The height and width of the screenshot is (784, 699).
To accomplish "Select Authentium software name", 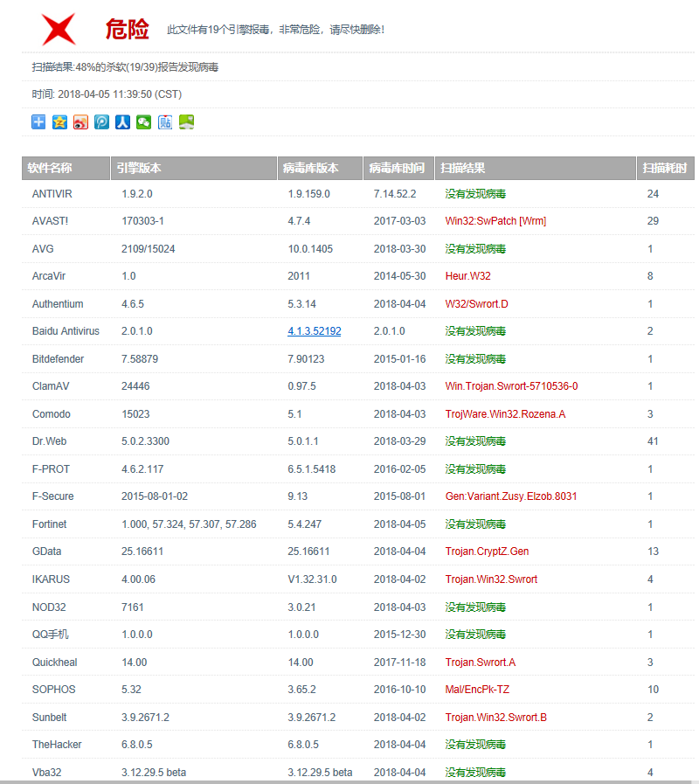I will [x=58, y=304].
